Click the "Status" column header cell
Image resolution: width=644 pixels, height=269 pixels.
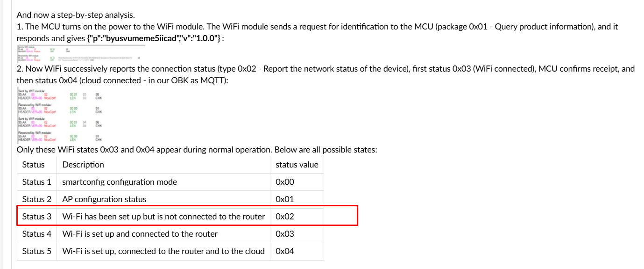tap(37, 165)
